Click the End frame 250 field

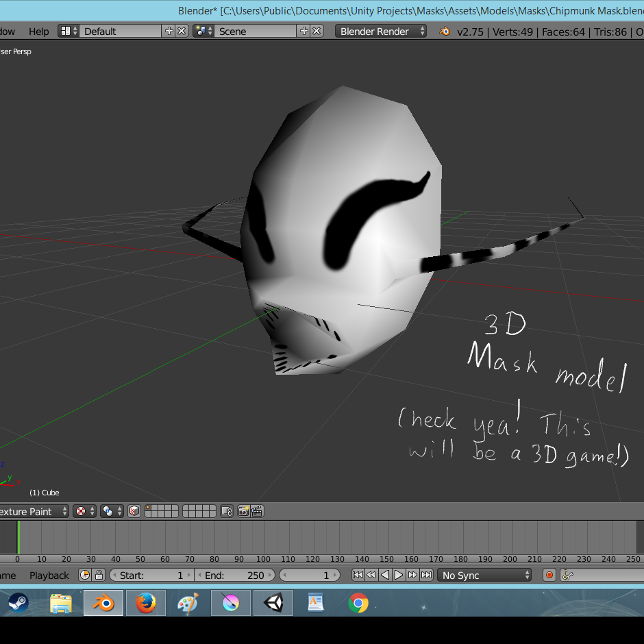pos(235,575)
